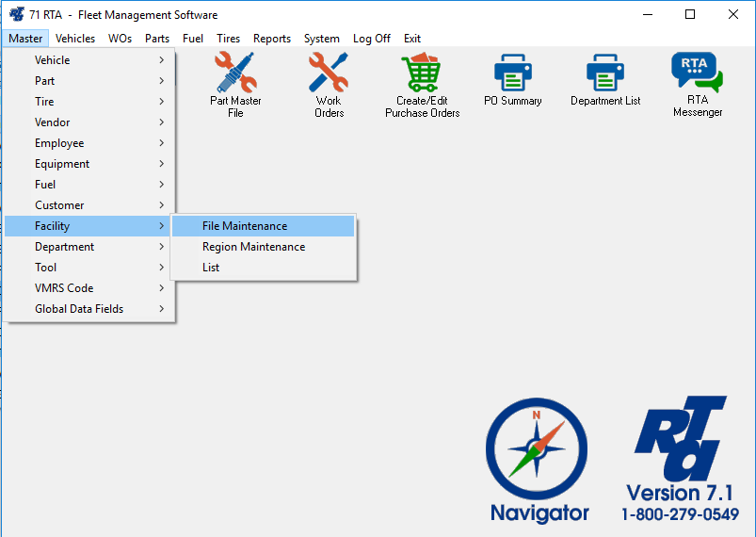The height and width of the screenshot is (537, 756).
Task: Open Create/Edit Purchase Orders cart icon
Action: coord(422,73)
